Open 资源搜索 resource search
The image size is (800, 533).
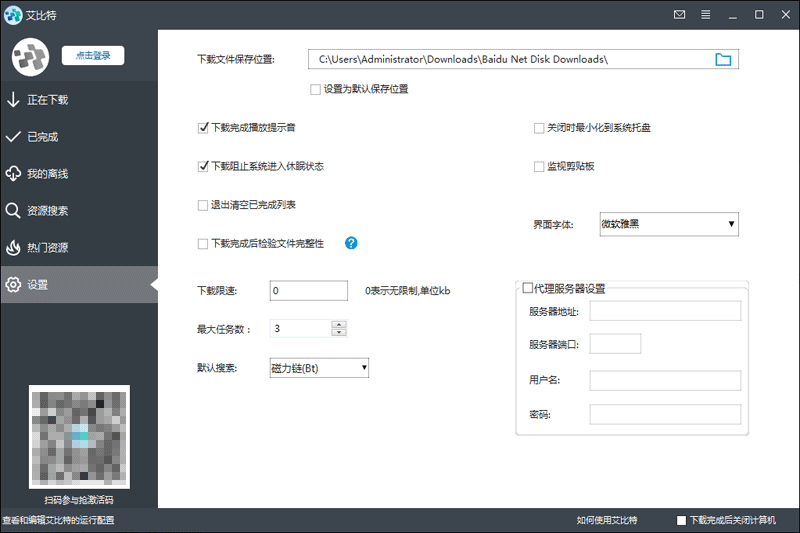coord(79,211)
